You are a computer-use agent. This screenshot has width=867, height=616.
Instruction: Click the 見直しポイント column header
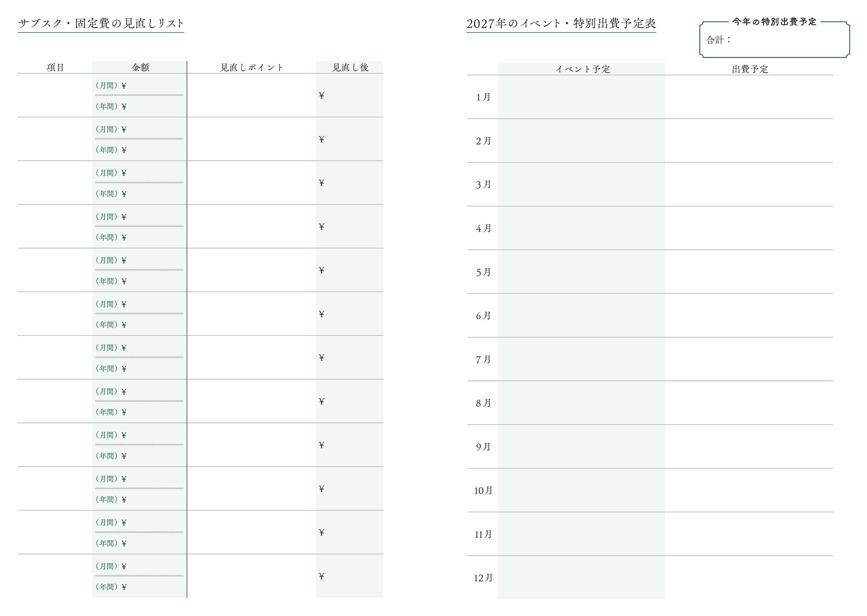[252, 68]
